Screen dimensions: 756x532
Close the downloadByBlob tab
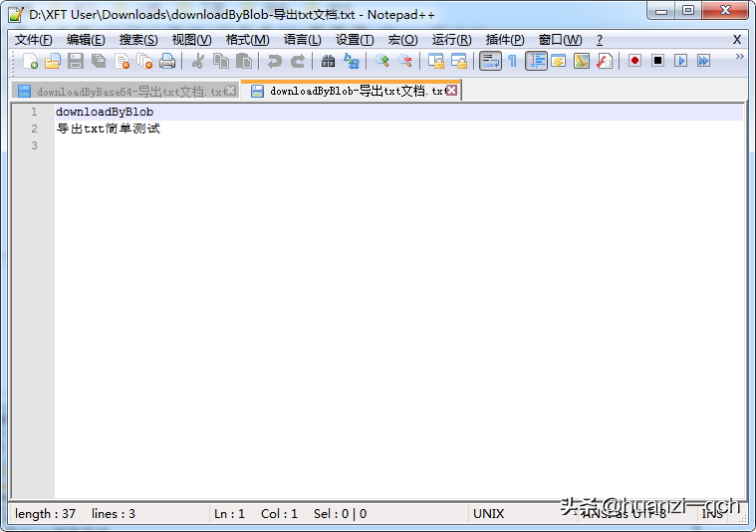pyautogui.click(x=451, y=91)
